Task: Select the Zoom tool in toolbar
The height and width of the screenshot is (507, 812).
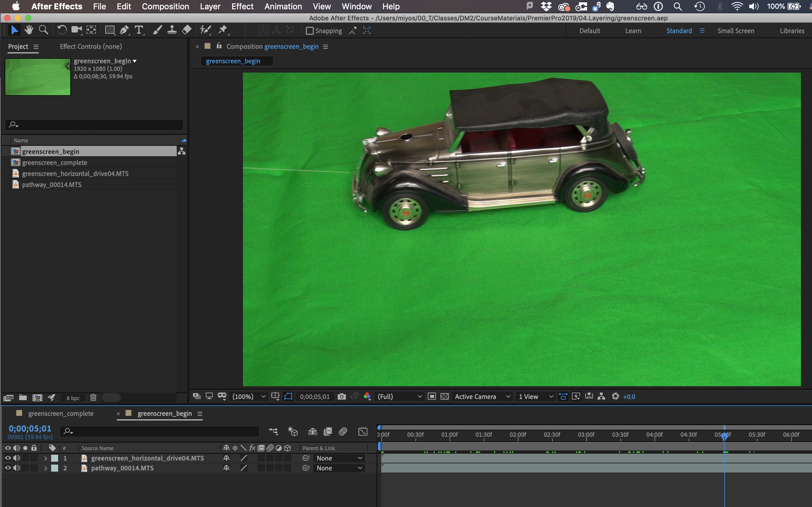Action: (43, 30)
